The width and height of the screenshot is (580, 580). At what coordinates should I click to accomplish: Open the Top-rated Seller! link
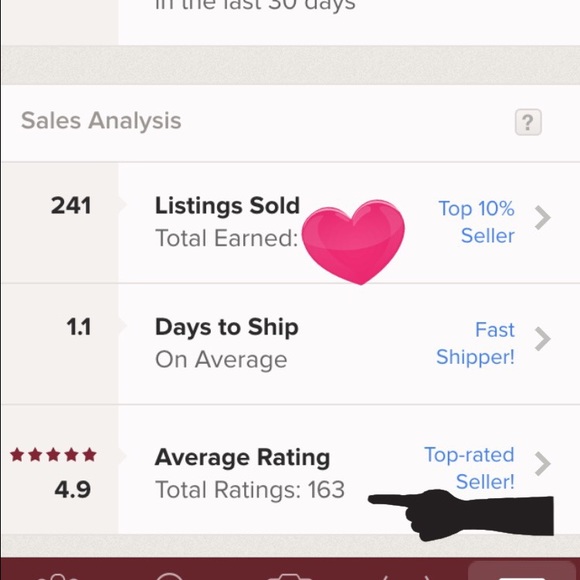coord(469,468)
